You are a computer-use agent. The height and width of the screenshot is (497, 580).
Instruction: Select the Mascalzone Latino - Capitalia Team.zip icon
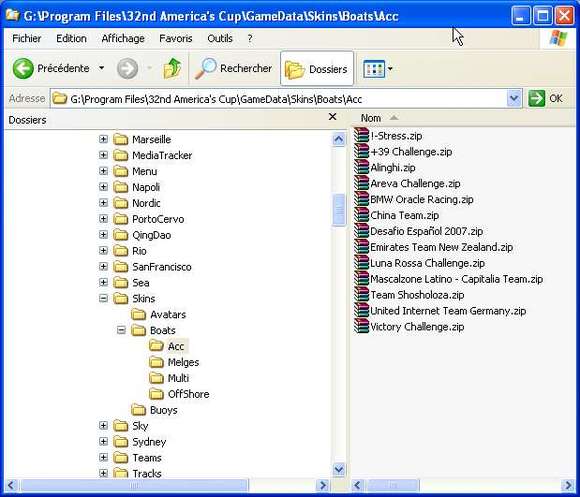(361, 278)
